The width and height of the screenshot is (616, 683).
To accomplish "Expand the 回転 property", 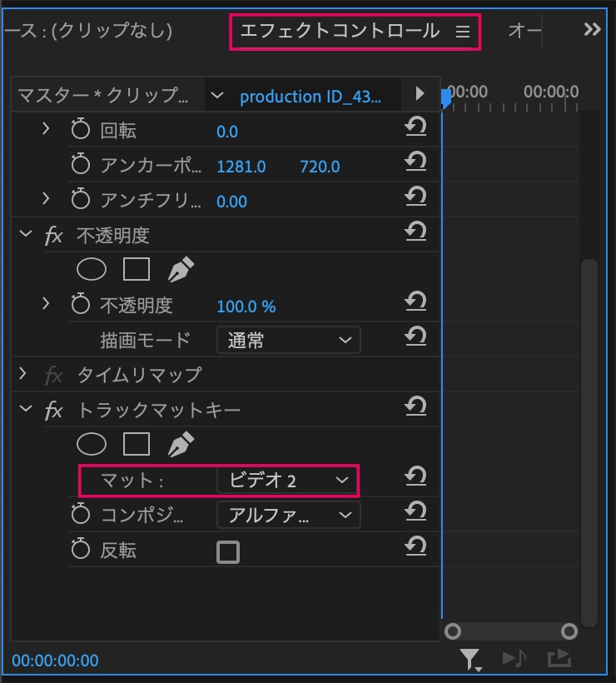I will coord(46,128).
